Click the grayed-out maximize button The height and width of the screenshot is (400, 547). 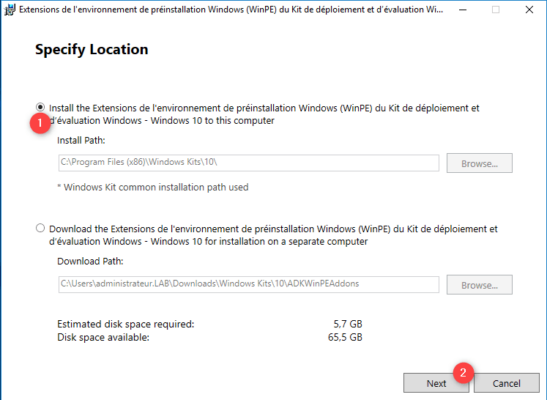point(496,10)
